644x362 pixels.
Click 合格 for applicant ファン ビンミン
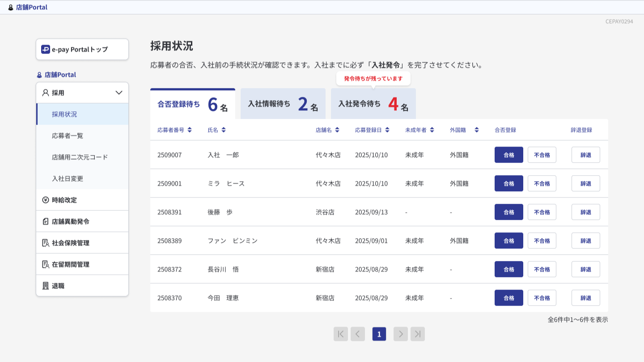coord(509,240)
